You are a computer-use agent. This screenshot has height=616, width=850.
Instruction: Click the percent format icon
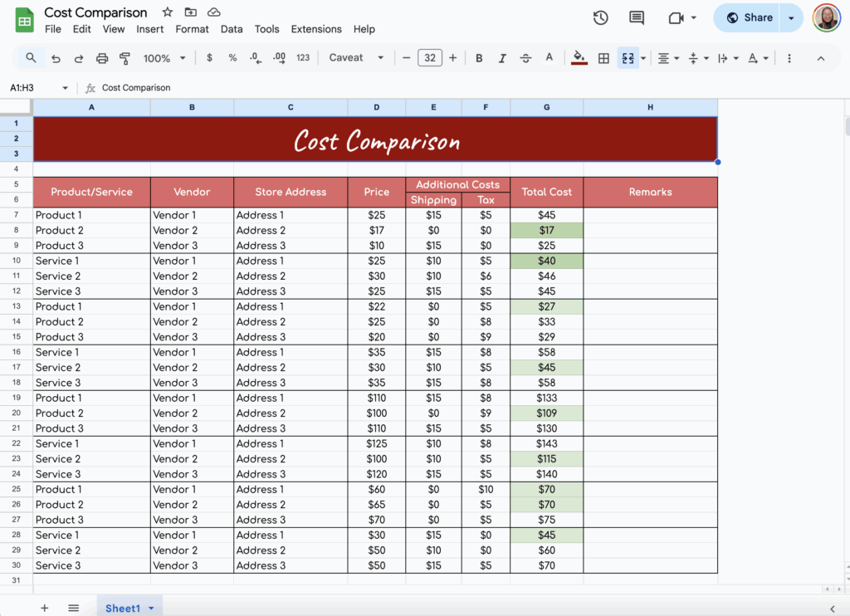(x=232, y=59)
